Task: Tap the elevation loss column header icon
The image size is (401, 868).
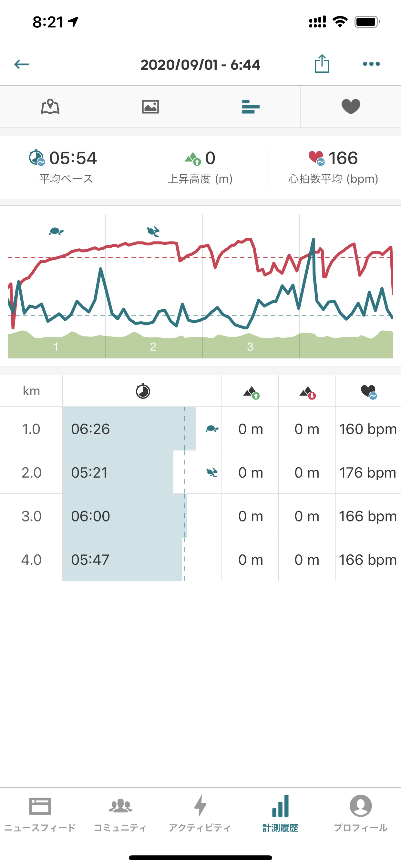Action: [x=307, y=392]
